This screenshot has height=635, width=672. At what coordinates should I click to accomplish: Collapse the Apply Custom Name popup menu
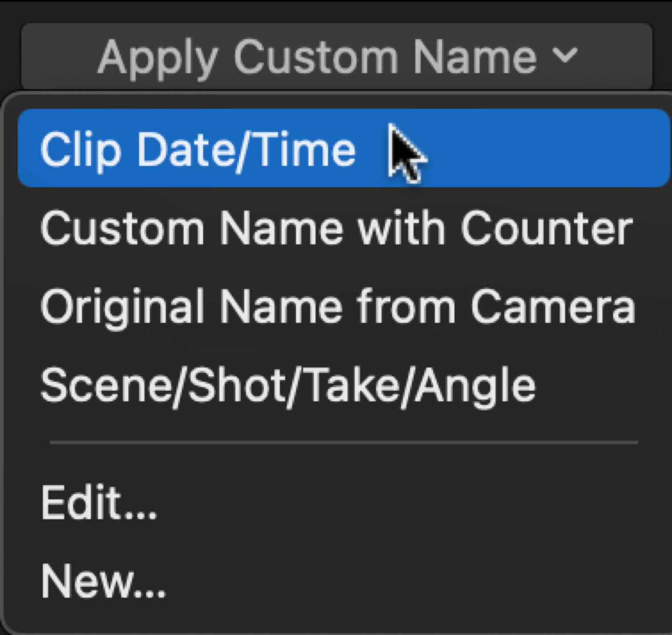337,57
